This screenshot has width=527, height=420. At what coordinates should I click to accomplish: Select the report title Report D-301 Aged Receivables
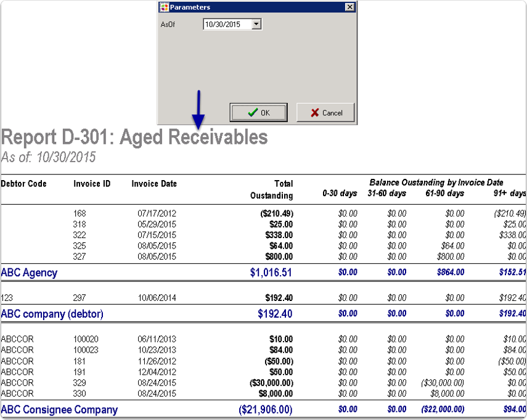[x=136, y=137]
